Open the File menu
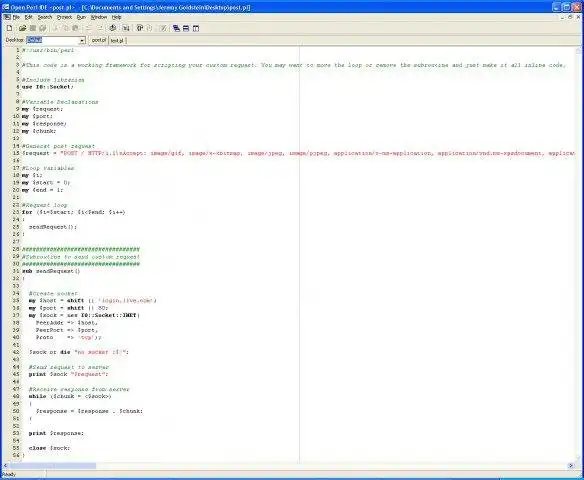 [x=16, y=17]
